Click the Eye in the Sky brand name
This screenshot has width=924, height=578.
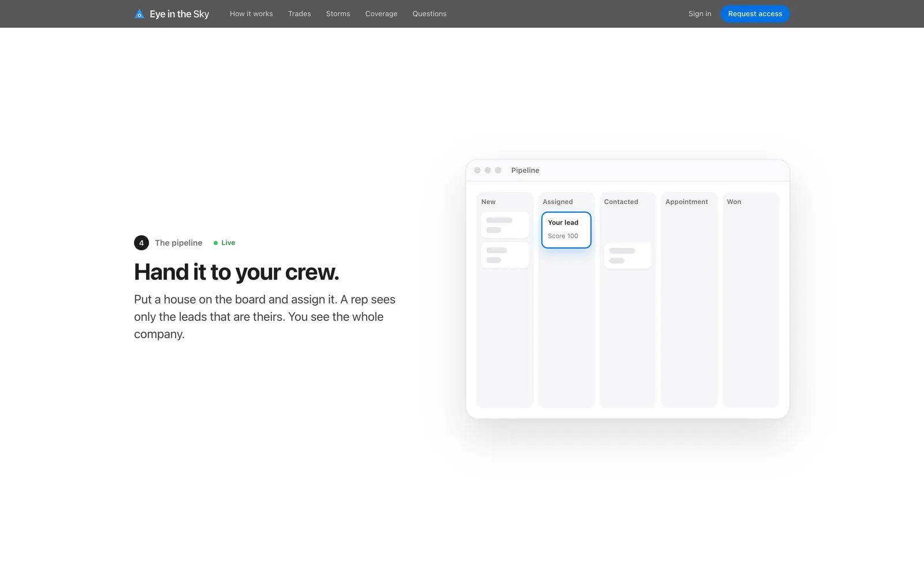tap(179, 14)
